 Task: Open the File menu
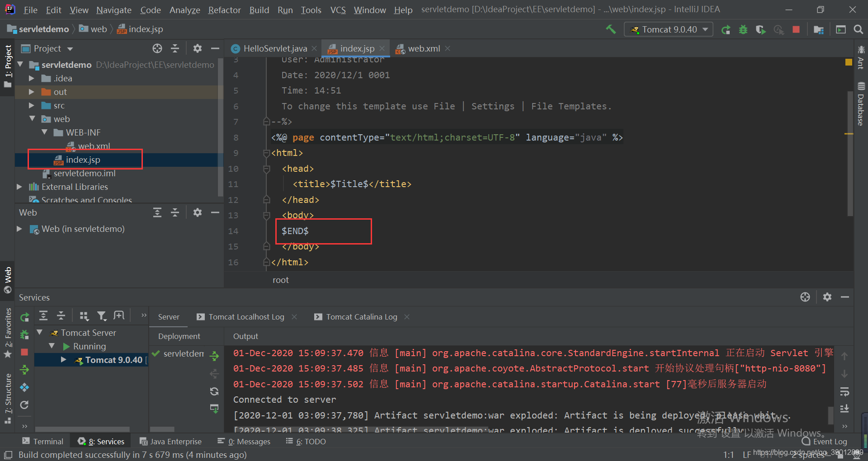click(30, 9)
